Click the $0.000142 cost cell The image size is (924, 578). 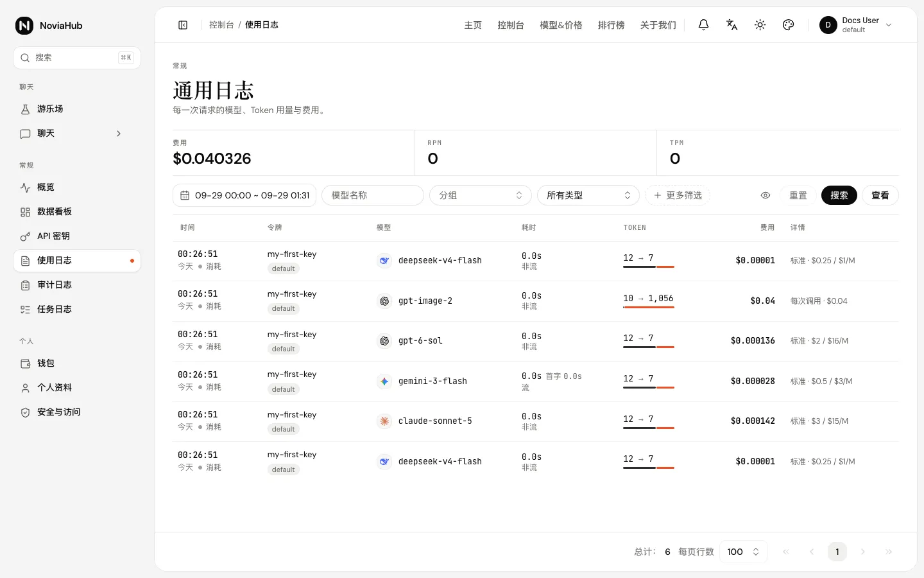[753, 421]
